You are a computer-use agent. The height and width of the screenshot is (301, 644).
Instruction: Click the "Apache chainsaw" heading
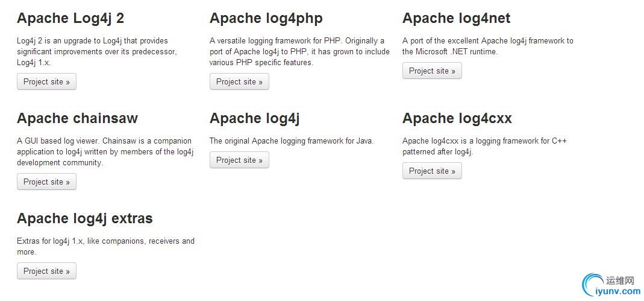click(77, 118)
